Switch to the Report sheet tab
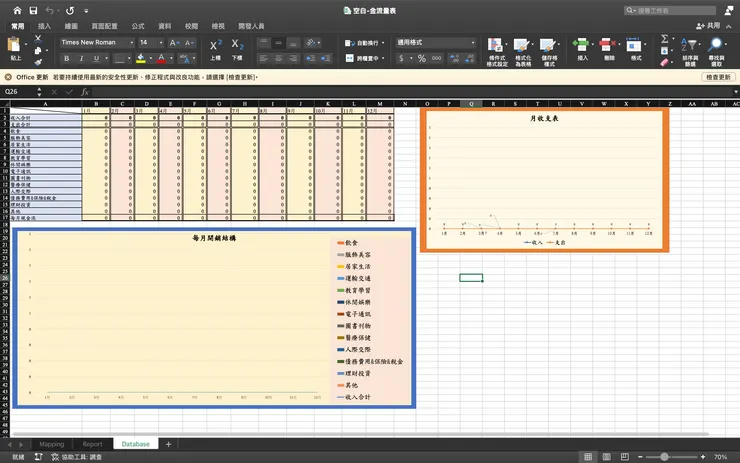 tap(92, 443)
